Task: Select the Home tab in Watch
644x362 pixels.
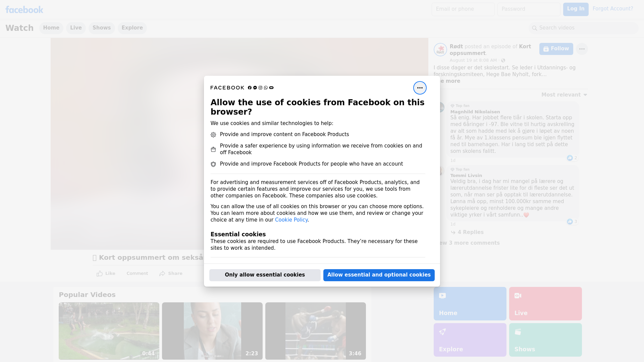Action: [51, 28]
